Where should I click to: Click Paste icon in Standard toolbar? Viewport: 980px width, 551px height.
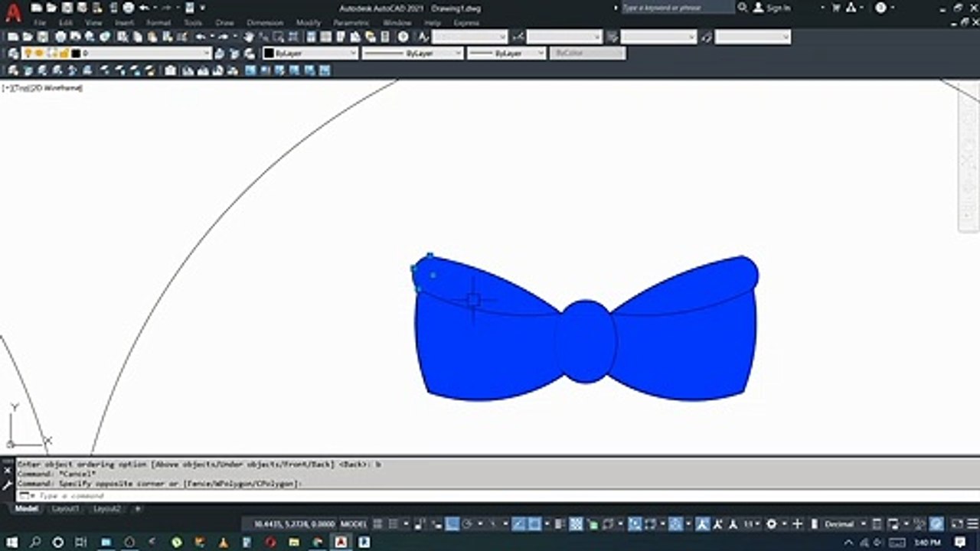[x=152, y=37]
